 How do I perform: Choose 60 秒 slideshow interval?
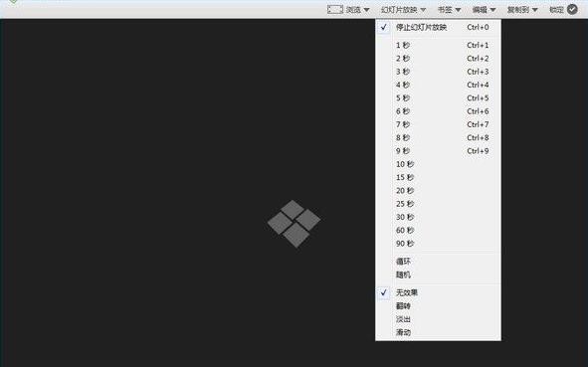point(438,230)
